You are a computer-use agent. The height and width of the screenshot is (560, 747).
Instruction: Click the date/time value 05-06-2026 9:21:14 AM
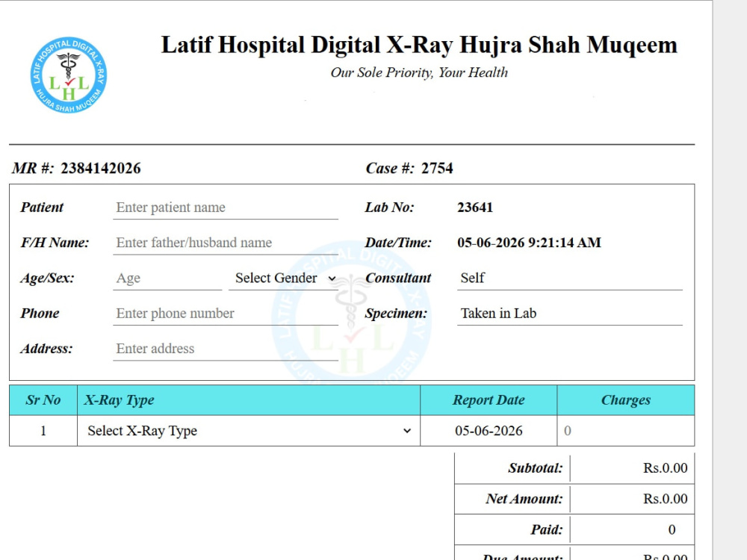point(530,243)
